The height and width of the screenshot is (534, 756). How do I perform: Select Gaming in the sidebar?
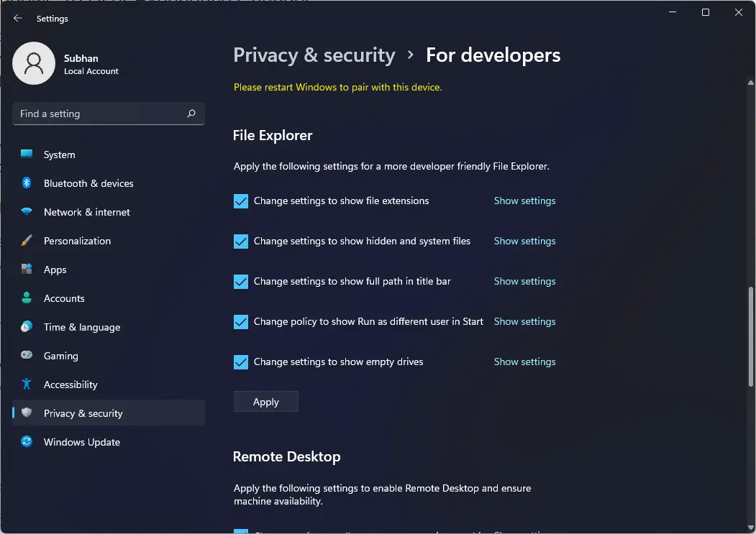[x=109, y=355]
